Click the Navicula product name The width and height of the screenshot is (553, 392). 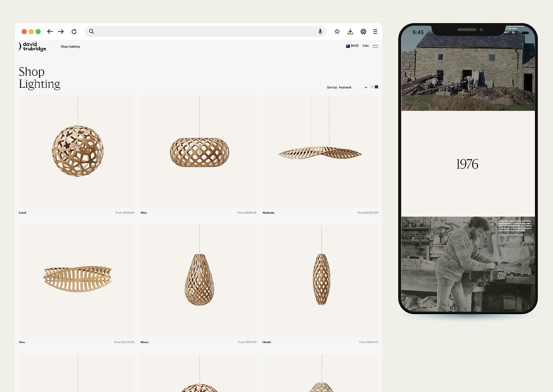click(x=268, y=213)
